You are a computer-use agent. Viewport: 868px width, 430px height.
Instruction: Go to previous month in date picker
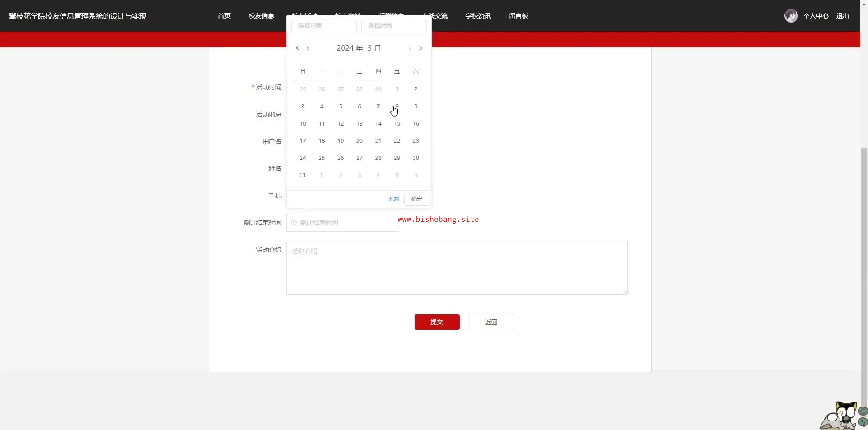[308, 48]
